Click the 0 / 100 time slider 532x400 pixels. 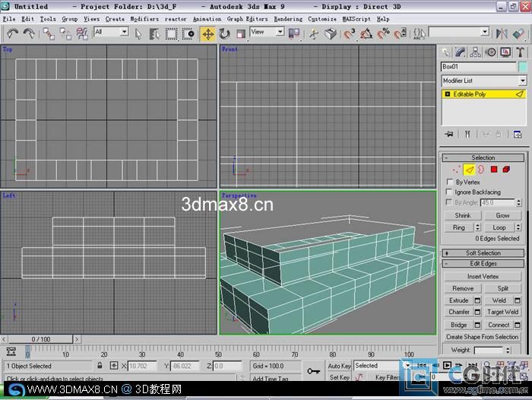(x=41, y=339)
